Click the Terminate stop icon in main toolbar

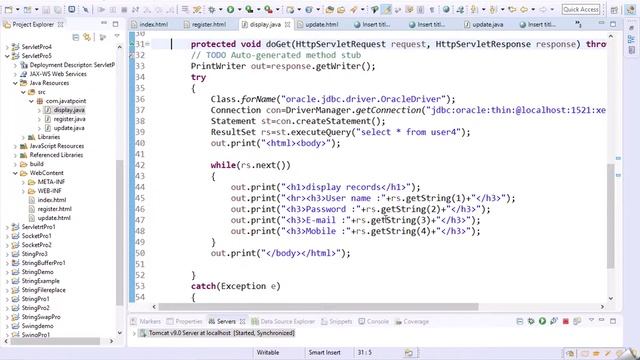(x=124, y=9)
